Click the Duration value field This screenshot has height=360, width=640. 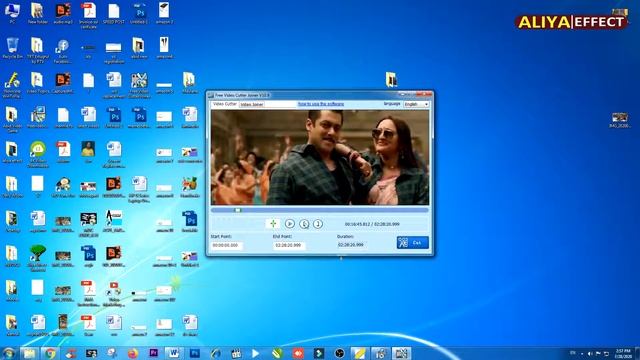tap(351, 245)
